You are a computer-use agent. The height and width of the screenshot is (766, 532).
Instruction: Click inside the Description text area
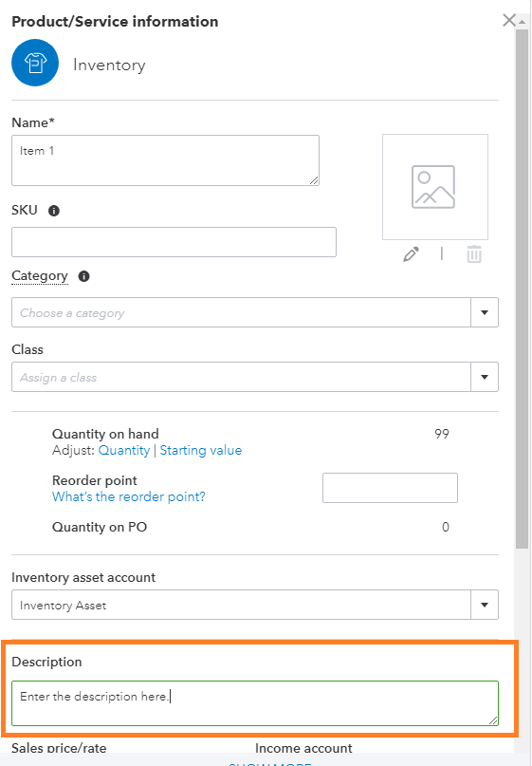[255, 703]
